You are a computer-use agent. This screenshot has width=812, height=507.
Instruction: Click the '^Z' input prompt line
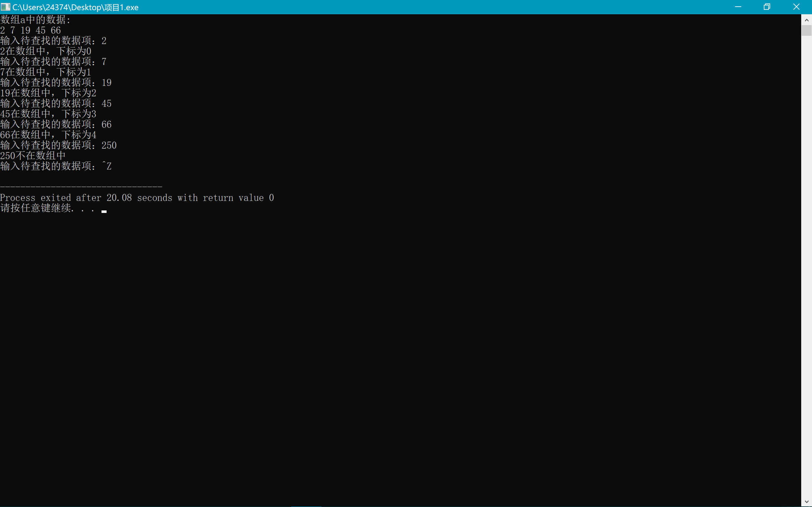coord(56,166)
